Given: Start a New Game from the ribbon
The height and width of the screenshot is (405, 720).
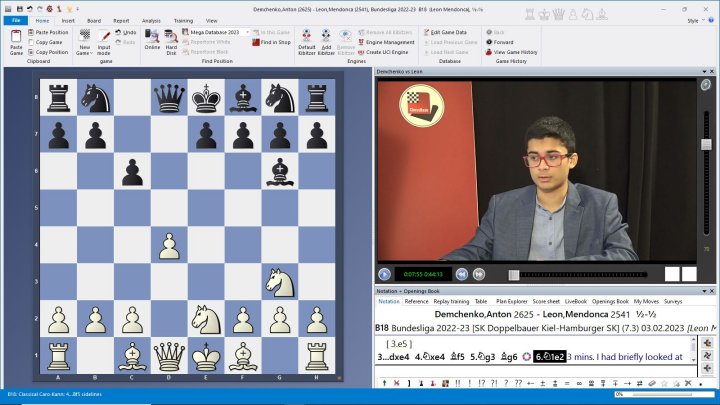Looking at the screenshot, I should (84, 40).
